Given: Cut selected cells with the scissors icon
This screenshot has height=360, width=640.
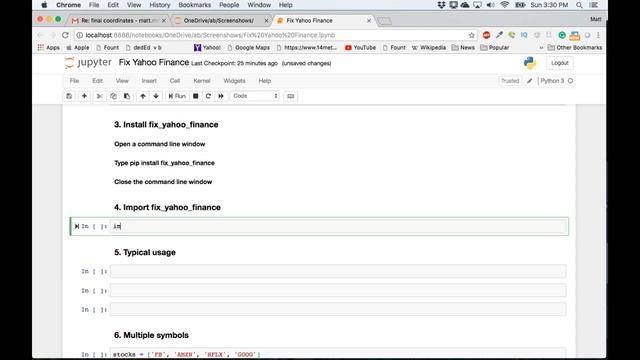Looking at the screenshot, I should click(99, 96).
